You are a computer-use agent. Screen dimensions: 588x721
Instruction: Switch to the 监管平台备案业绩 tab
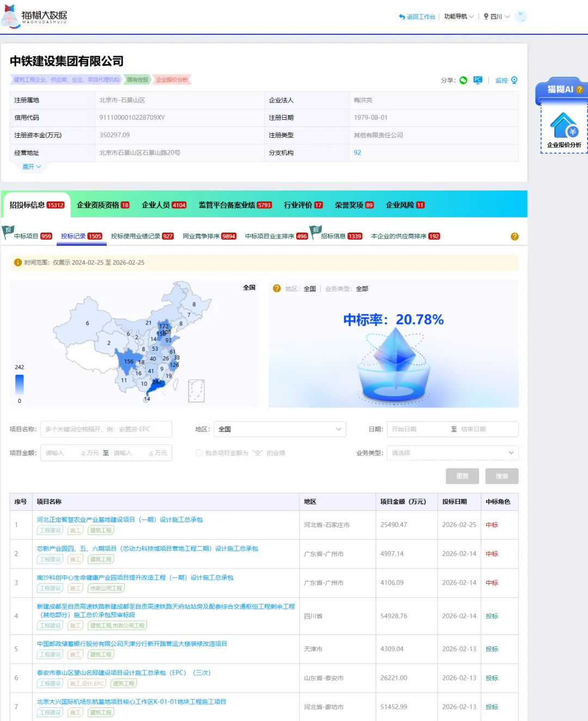pyautogui.click(x=235, y=205)
